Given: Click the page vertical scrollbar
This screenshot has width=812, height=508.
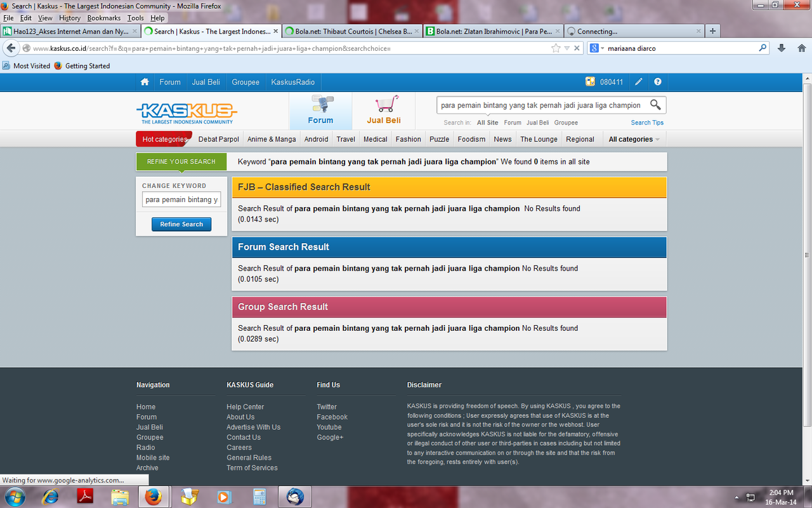Looking at the screenshot, I should pos(807,254).
